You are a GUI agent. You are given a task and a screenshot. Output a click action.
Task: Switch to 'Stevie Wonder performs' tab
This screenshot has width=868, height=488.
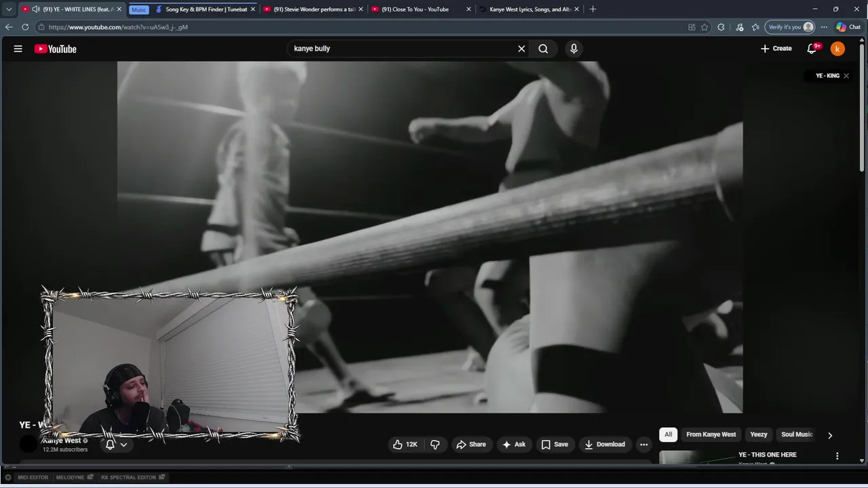point(315,9)
